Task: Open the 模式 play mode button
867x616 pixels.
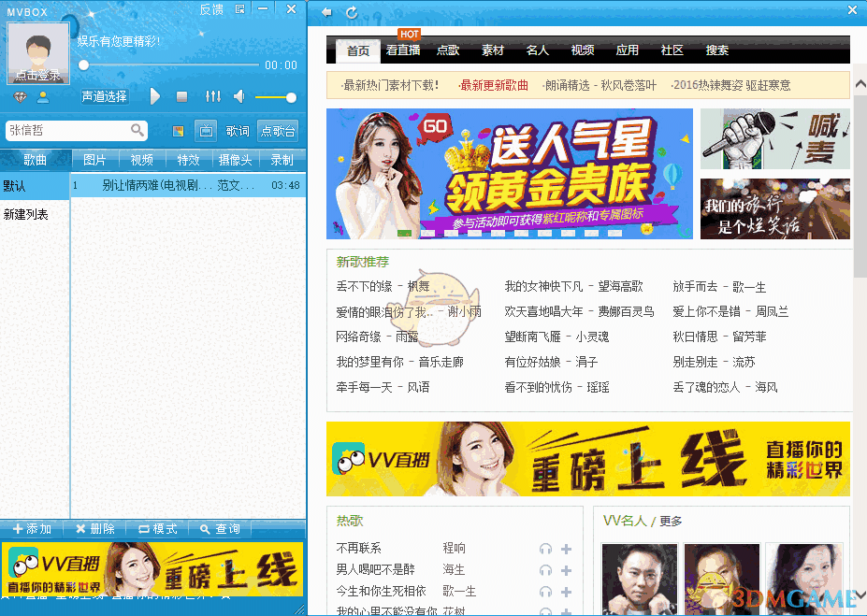Action: (157, 529)
